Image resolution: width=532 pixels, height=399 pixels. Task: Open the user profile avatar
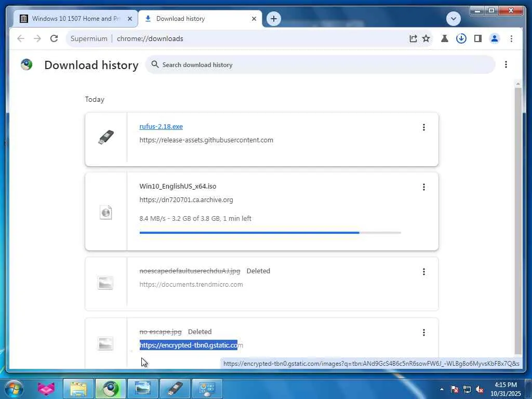point(495,38)
